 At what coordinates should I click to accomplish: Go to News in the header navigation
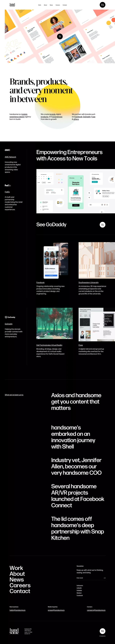(51, 5)
